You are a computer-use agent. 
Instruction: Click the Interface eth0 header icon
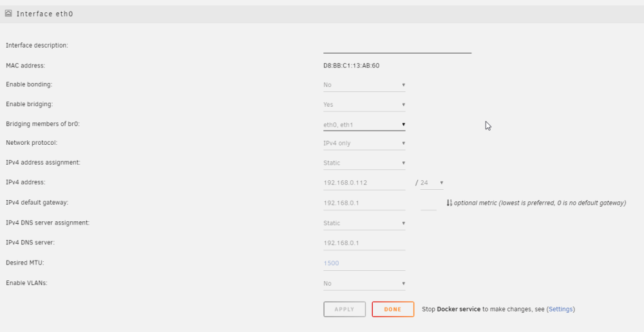pos(8,14)
